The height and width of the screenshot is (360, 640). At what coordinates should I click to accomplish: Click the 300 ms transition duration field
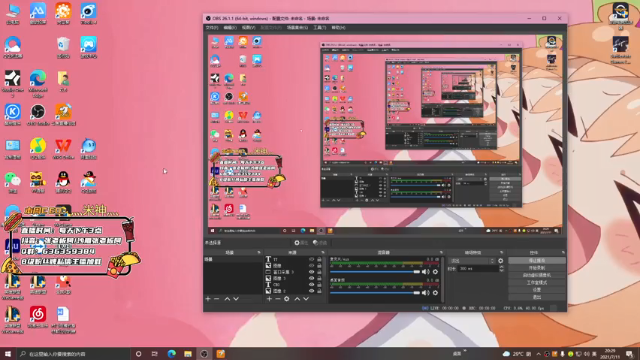click(x=478, y=269)
